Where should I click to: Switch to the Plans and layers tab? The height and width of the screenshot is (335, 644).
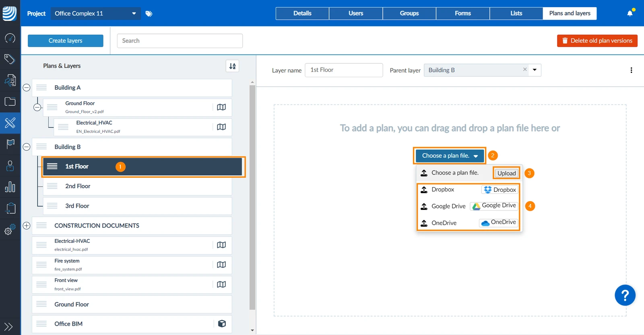pyautogui.click(x=570, y=13)
